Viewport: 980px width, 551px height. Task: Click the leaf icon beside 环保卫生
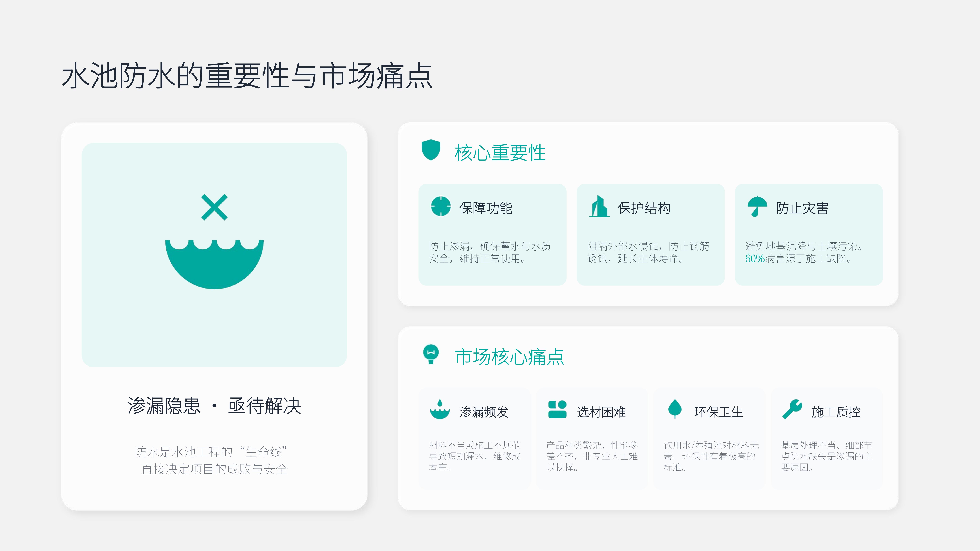point(675,409)
